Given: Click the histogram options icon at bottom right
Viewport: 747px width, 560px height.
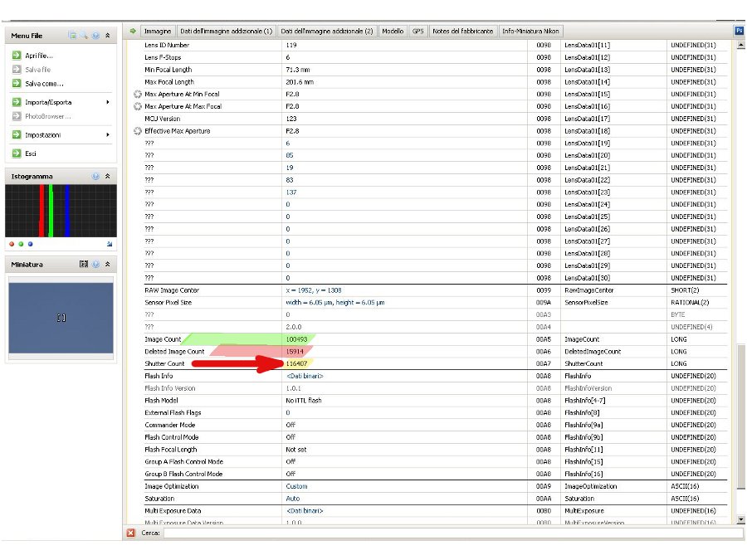Looking at the screenshot, I should tap(110, 245).
